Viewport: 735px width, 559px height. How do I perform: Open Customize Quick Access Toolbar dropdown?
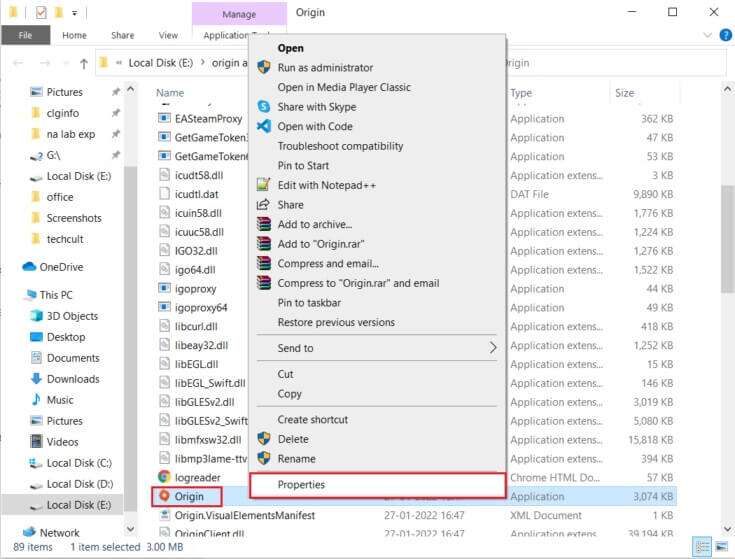click(x=75, y=13)
